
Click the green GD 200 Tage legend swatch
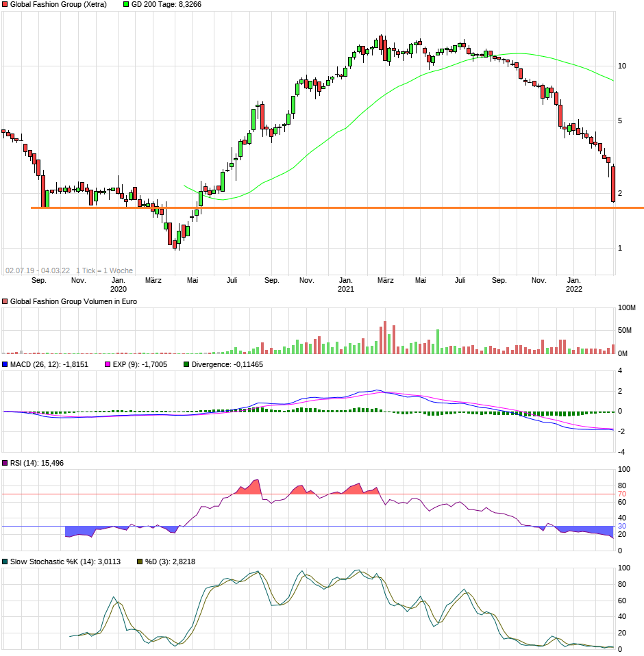tap(126, 5)
